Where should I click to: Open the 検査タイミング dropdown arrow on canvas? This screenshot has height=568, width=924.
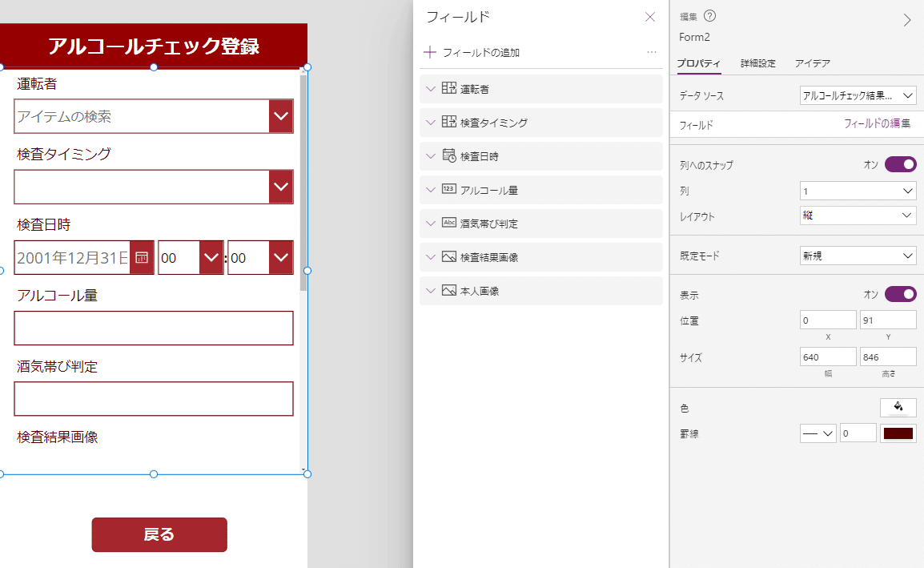point(281,187)
